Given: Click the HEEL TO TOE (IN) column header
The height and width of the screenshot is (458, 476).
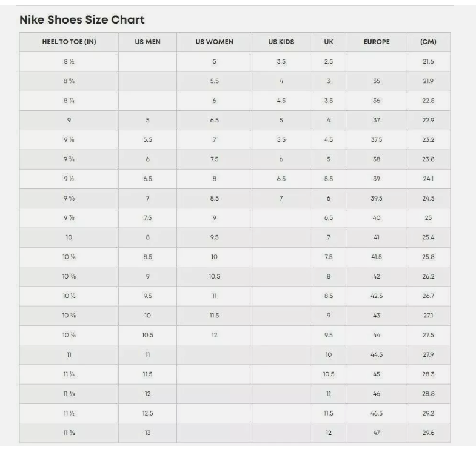Looking at the screenshot, I should tap(69, 42).
